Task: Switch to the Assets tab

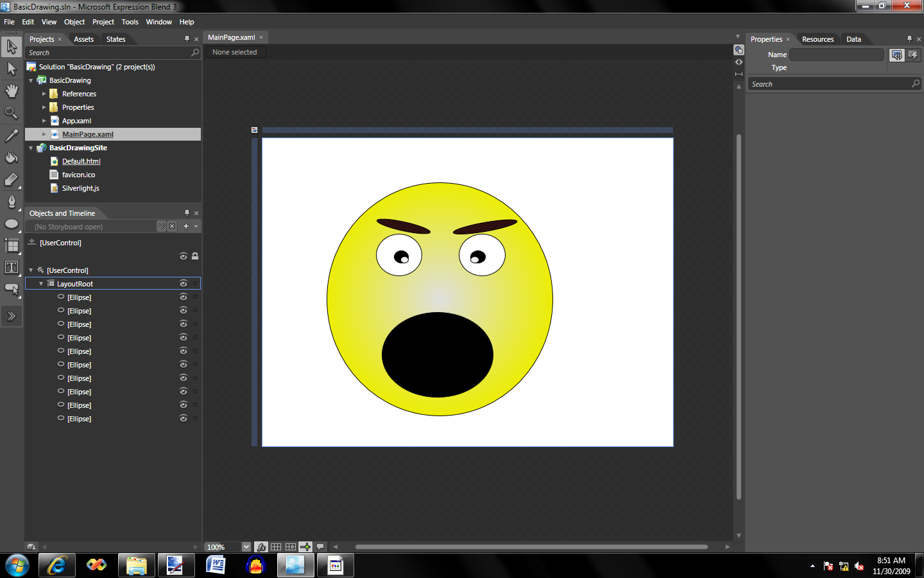Action: tap(83, 39)
